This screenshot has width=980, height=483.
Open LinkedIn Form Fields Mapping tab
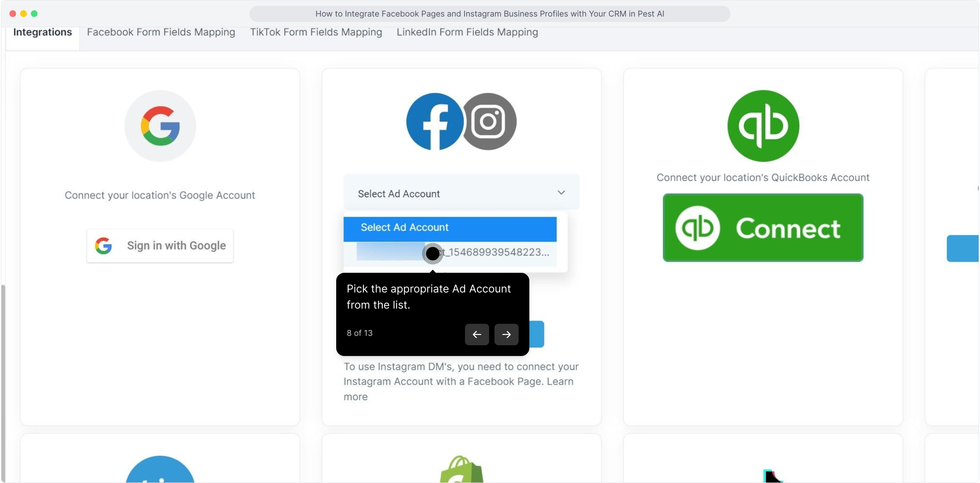click(467, 32)
